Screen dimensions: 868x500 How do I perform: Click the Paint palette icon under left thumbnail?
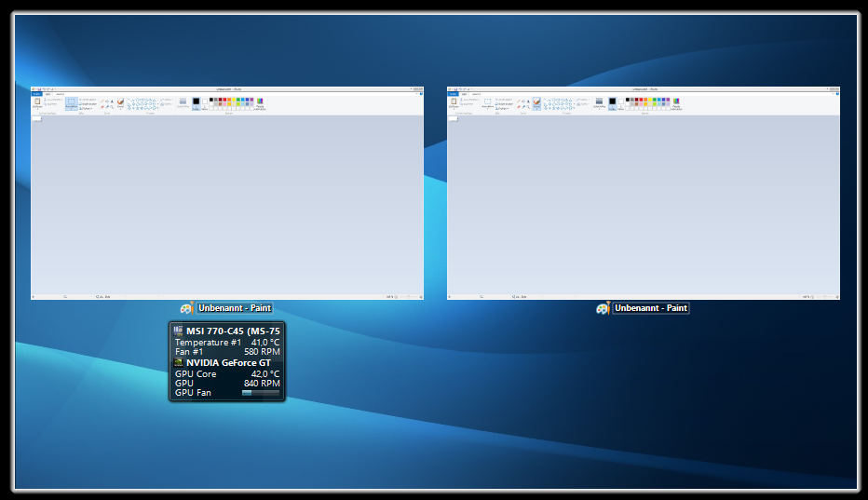(x=187, y=308)
